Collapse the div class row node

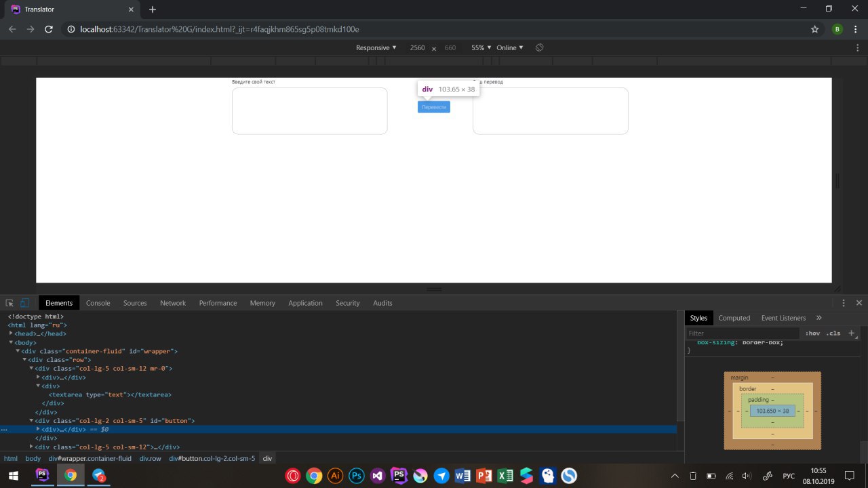[24, 360]
